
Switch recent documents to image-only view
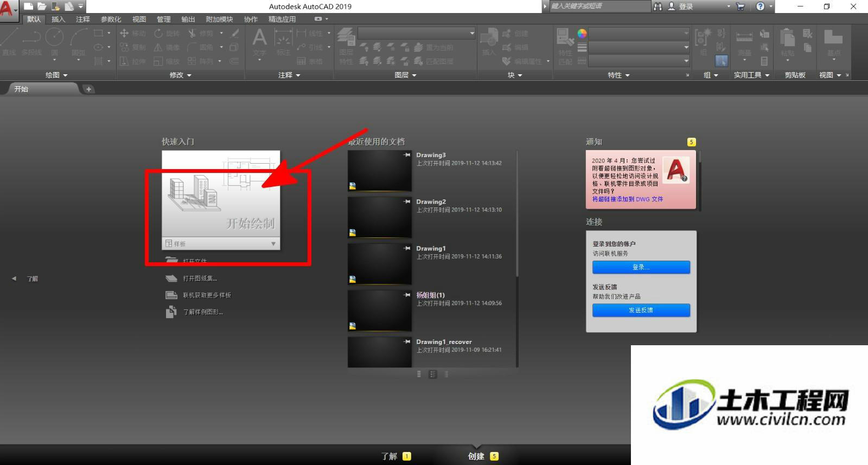[419, 374]
